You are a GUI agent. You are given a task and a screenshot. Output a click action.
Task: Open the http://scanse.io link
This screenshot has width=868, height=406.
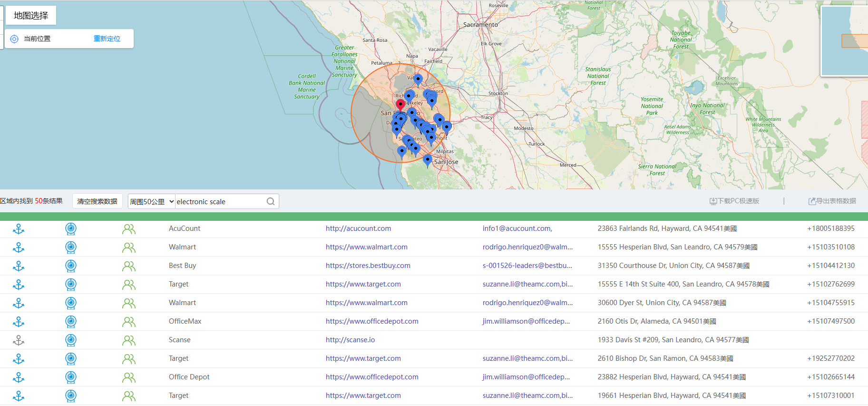coord(350,340)
